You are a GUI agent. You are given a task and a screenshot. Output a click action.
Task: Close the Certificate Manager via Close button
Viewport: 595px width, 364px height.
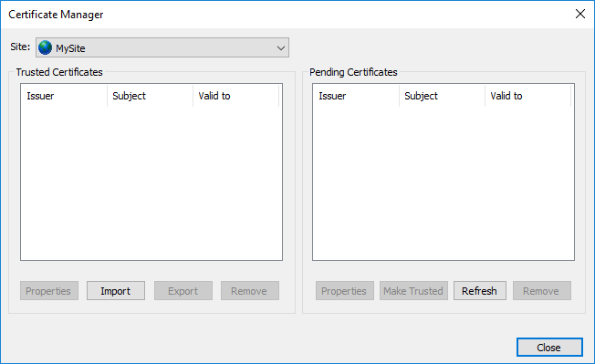pos(549,348)
